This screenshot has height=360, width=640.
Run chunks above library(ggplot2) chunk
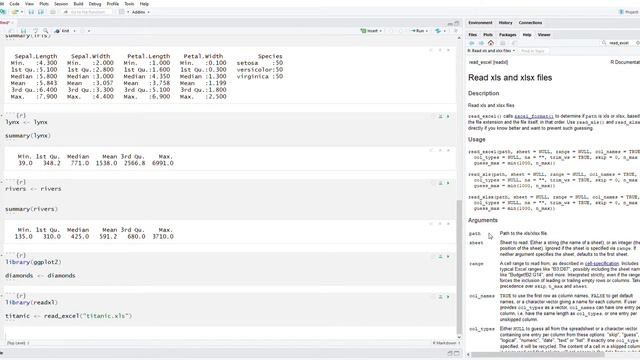pyautogui.click(x=440, y=257)
